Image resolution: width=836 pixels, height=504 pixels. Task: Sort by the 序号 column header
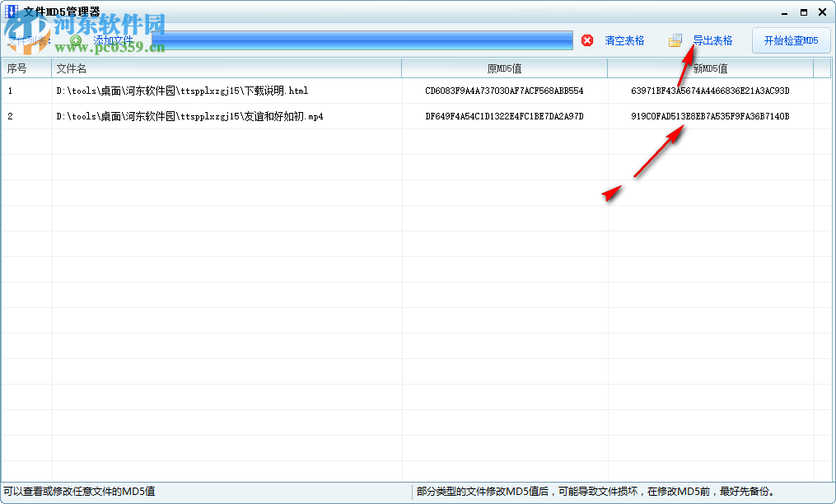click(26, 68)
